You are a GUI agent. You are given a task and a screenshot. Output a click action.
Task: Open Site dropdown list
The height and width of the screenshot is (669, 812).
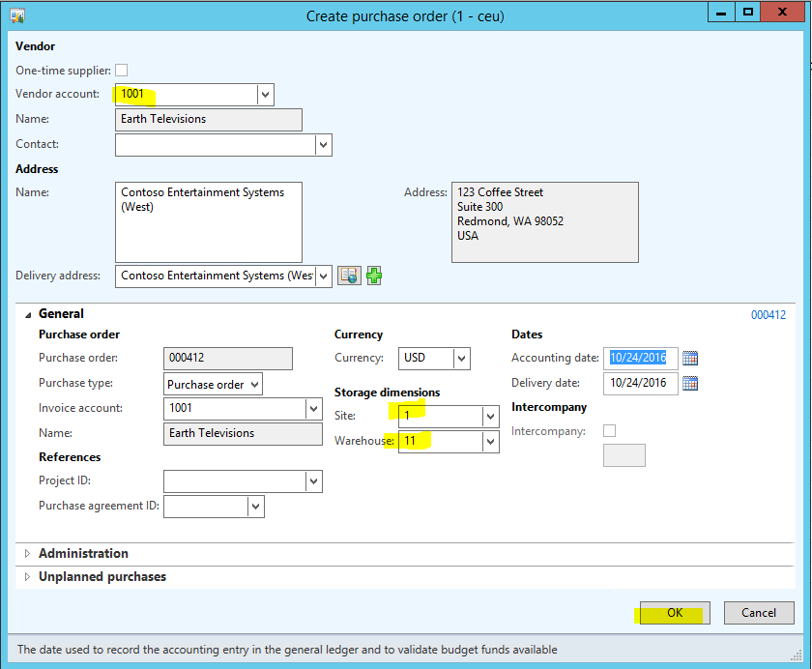(490, 416)
